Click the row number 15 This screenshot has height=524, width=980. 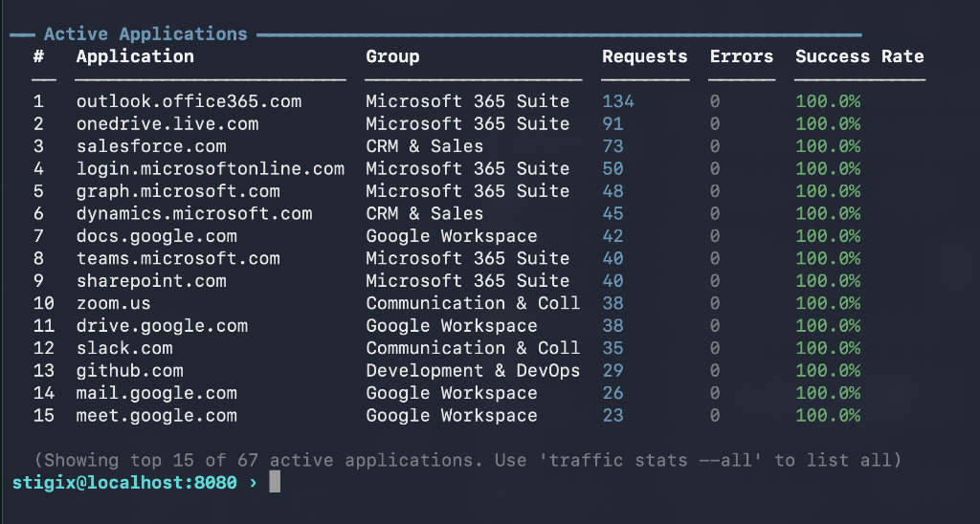[x=44, y=416]
